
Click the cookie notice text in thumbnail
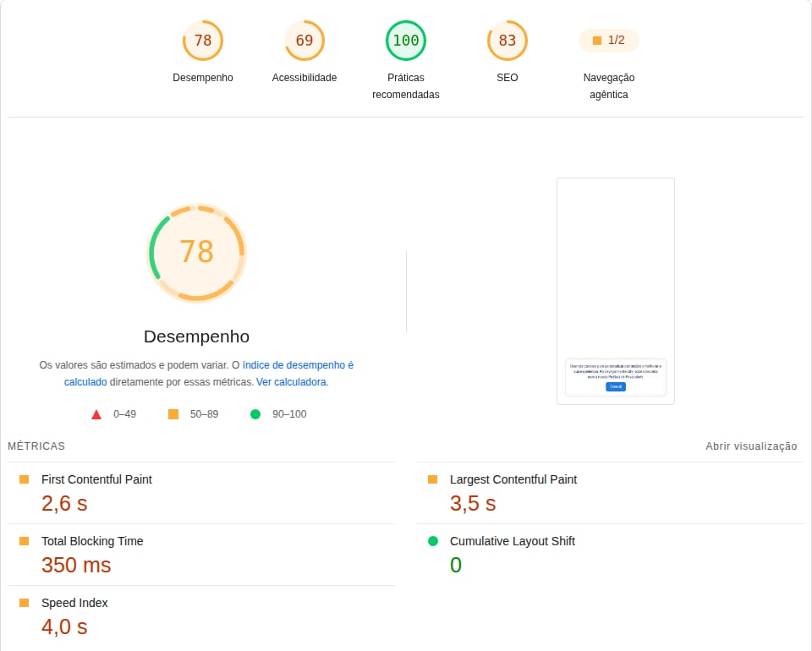[x=616, y=371]
